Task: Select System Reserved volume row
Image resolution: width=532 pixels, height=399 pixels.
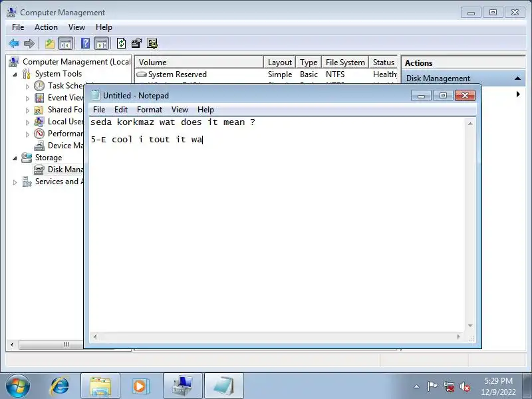Action: 266,74
